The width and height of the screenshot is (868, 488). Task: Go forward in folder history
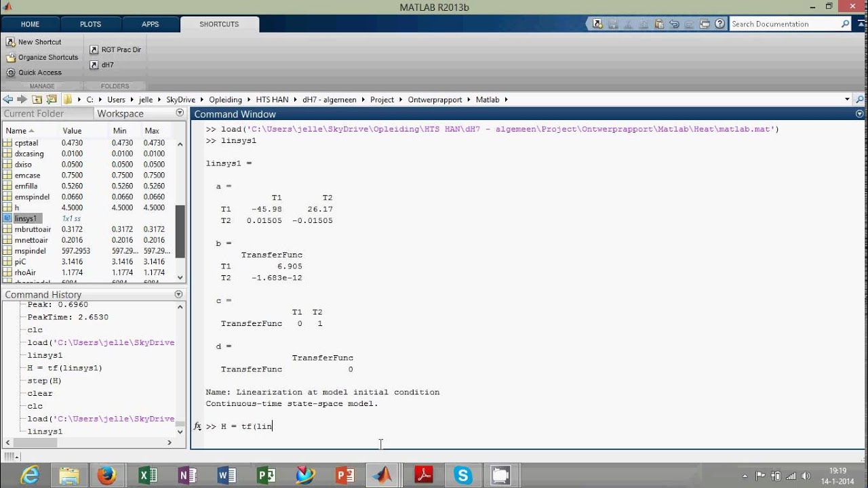tap(22, 100)
